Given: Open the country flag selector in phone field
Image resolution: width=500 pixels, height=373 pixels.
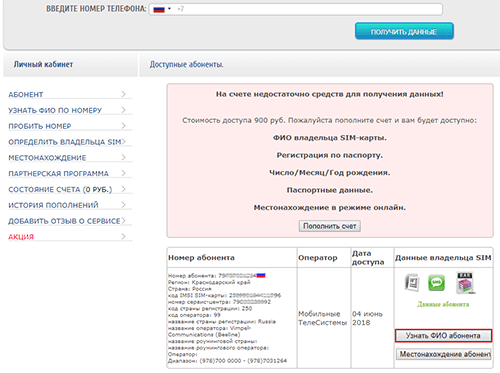Looking at the screenshot, I should tap(162, 9).
